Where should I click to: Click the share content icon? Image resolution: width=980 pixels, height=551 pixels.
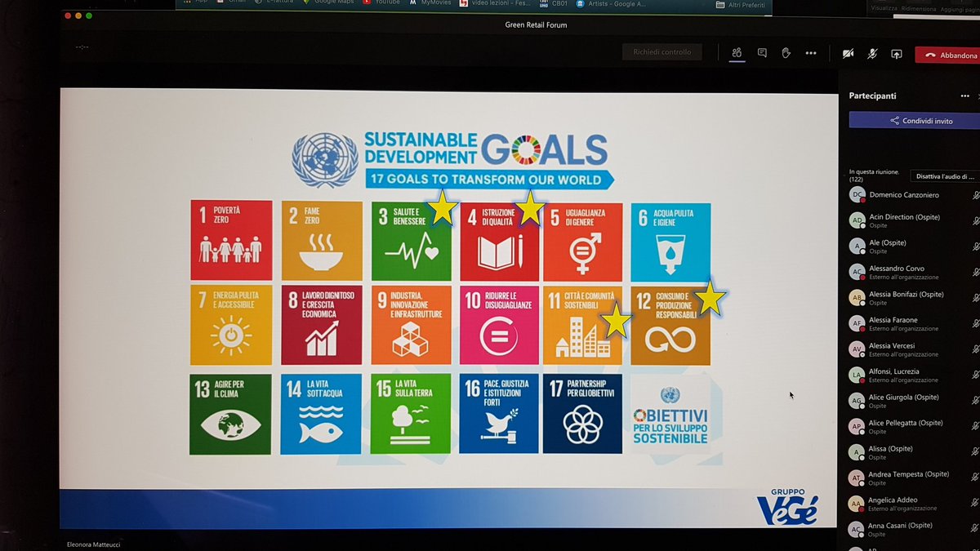(897, 54)
